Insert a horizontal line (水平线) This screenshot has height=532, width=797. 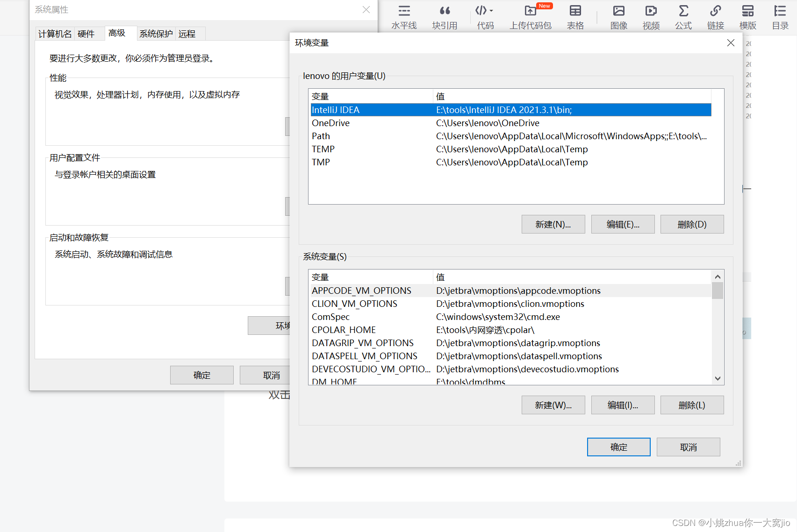404,16
